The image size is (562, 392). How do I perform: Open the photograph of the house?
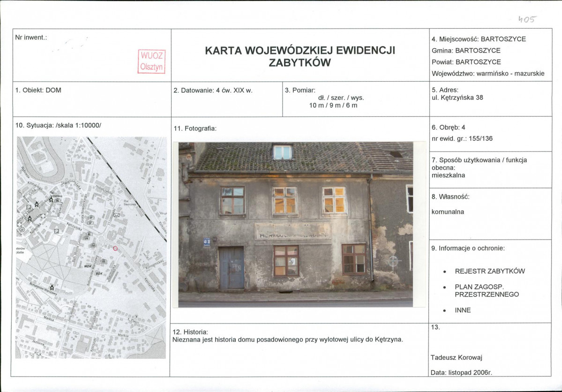pyautogui.click(x=296, y=225)
